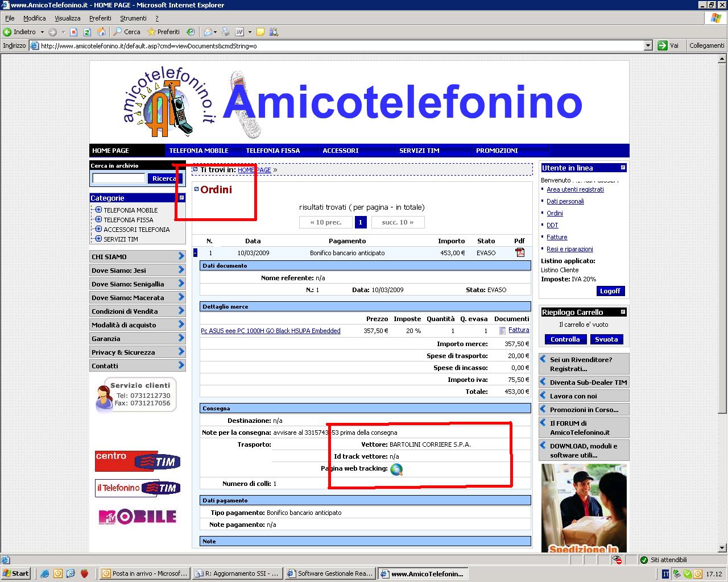728x582 pixels.
Task: Click the document icon beside Fattura
Action: coord(502,330)
